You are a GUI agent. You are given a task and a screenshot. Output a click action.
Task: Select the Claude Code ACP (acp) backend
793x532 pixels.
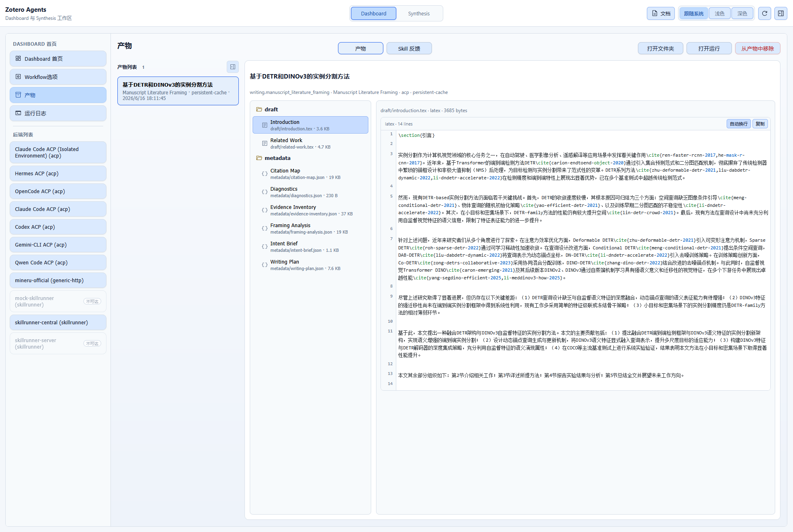(58, 209)
